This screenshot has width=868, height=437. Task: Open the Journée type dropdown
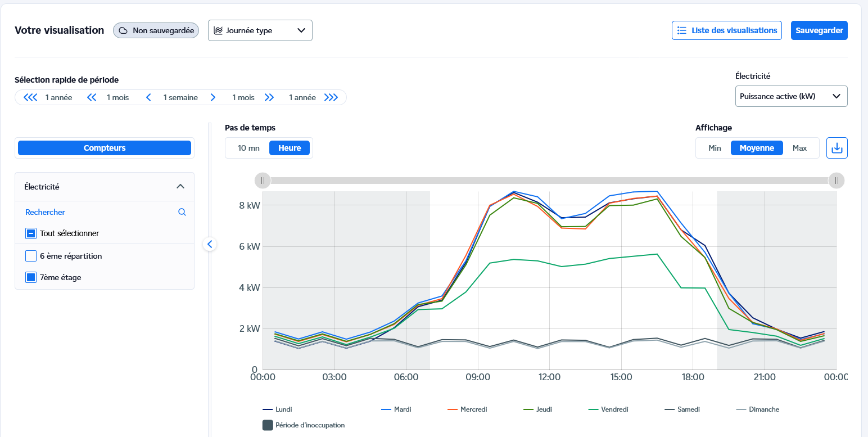260,30
